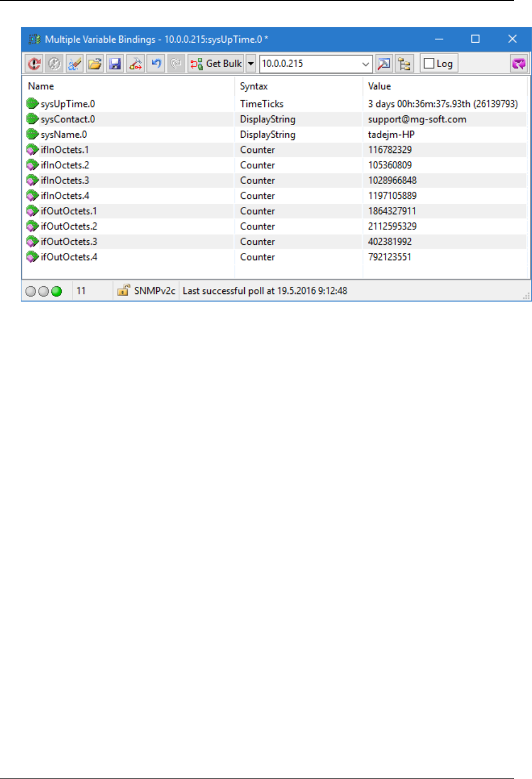This screenshot has width=532, height=779.
Task: Select the ifOutOctets.3 row
Action: point(275,241)
